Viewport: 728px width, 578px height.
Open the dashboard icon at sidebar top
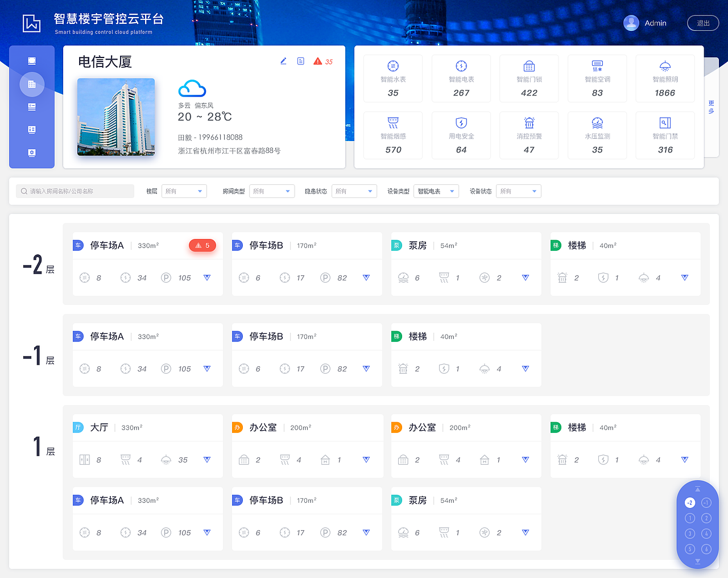32,60
